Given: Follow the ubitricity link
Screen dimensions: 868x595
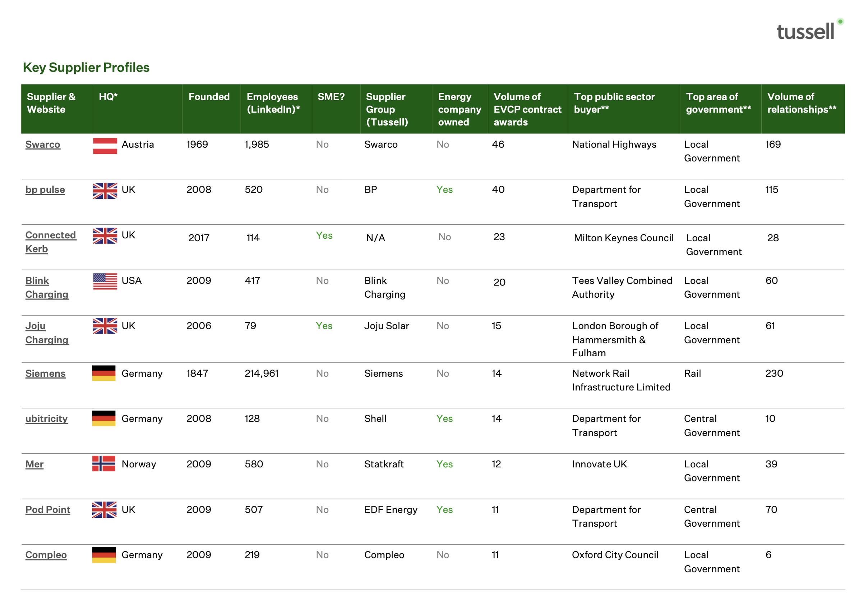Looking at the screenshot, I should [47, 418].
